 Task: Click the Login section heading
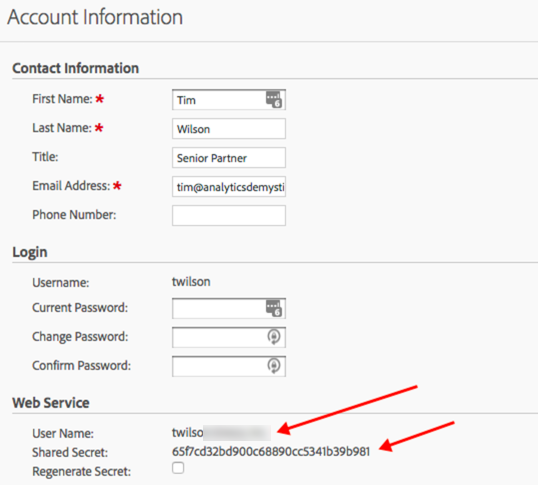30,252
